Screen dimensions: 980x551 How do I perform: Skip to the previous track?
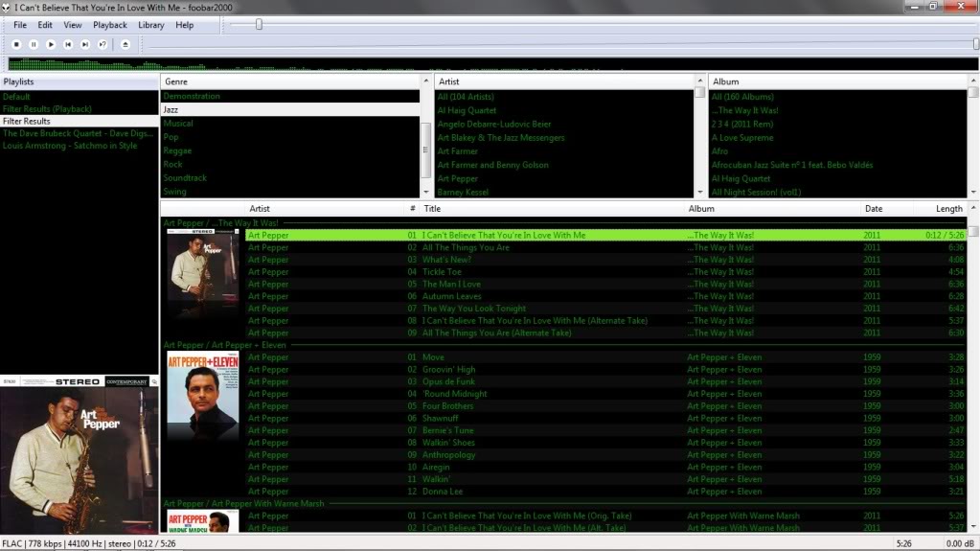[68, 44]
